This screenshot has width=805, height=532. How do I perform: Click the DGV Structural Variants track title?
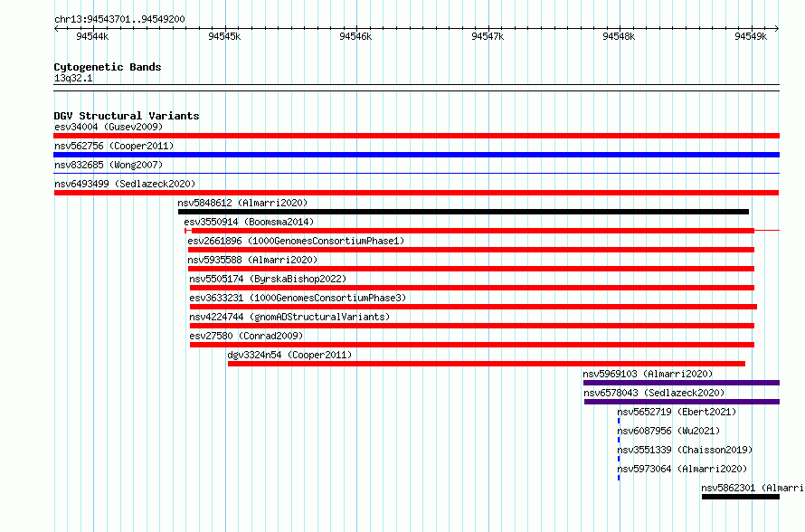(127, 116)
